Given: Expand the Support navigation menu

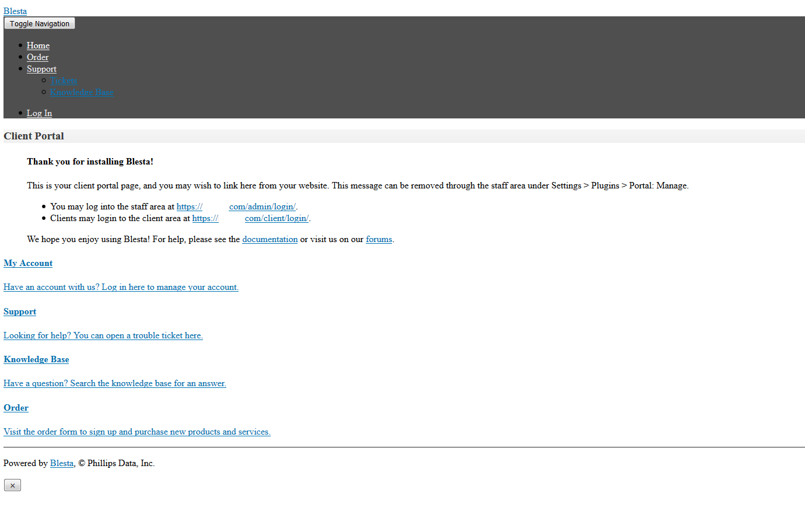Looking at the screenshot, I should [x=41, y=69].
